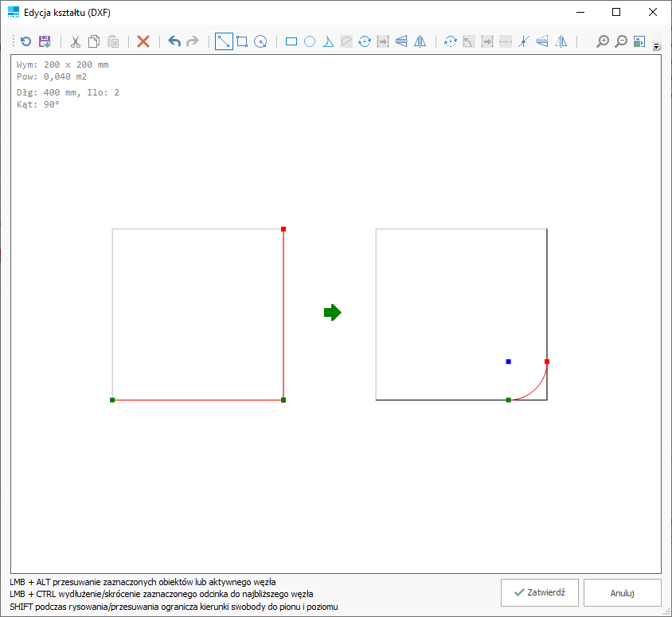
Task: Click the "SHIFT podczas rysowania" hint line
Action: click(x=174, y=607)
